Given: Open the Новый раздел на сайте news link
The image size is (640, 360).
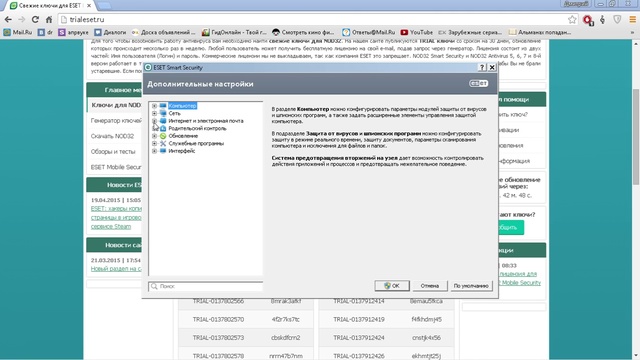Looking at the screenshot, I should tap(116, 269).
